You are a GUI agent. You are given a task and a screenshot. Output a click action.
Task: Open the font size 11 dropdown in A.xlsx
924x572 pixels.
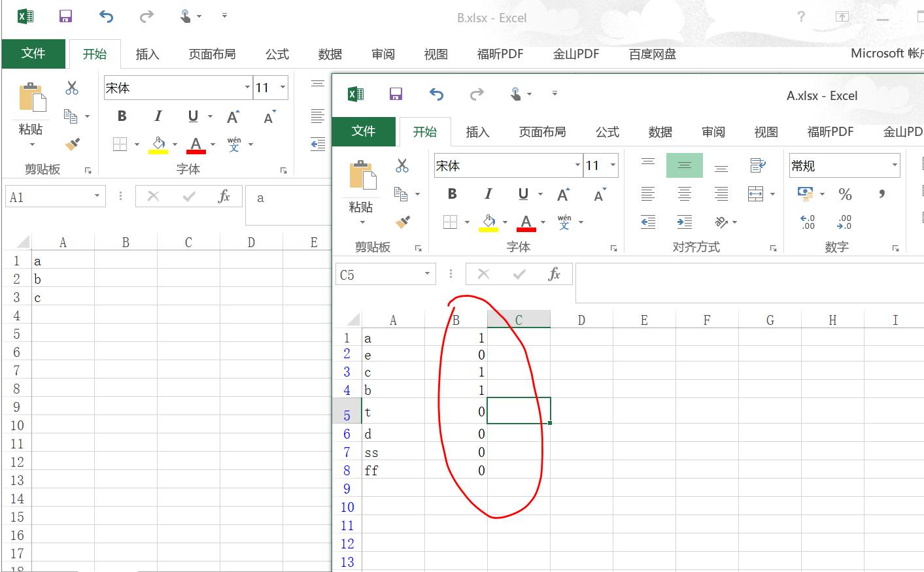tap(613, 165)
